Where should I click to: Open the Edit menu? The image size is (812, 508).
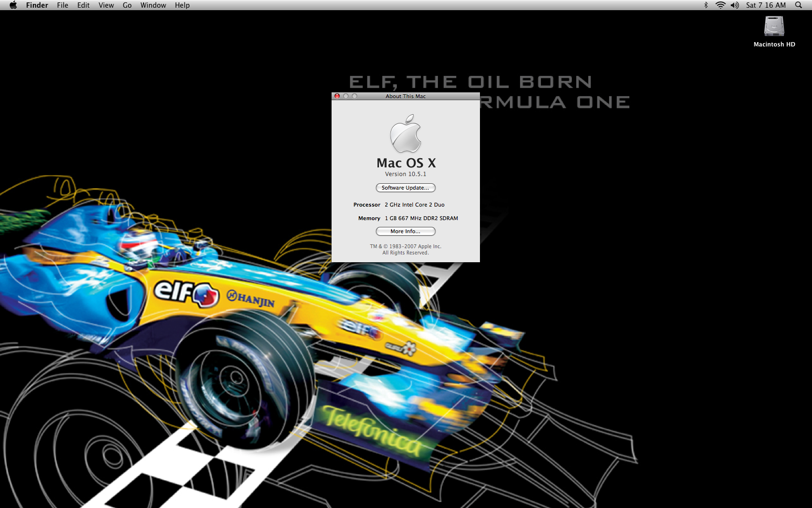click(83, 5)
